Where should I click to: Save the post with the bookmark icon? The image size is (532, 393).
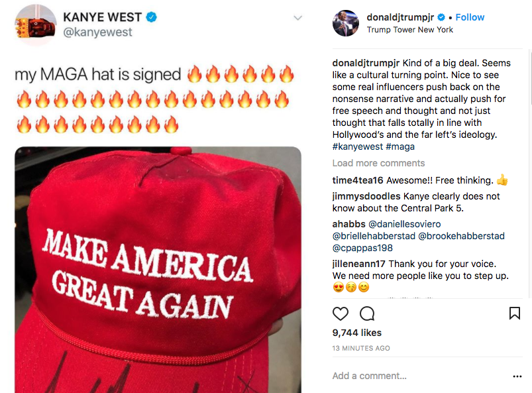[x=514, y=313]
